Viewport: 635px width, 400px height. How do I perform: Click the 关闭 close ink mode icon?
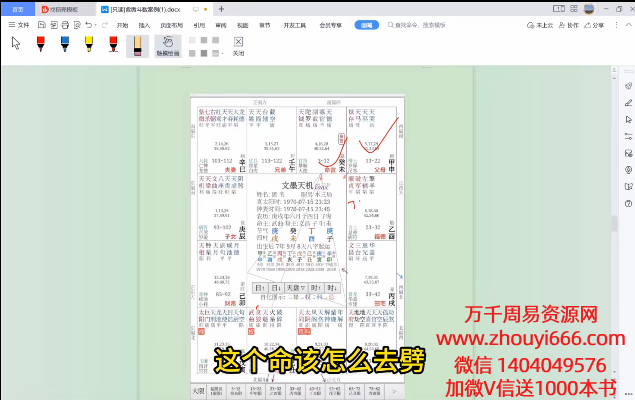click(238, 46)
